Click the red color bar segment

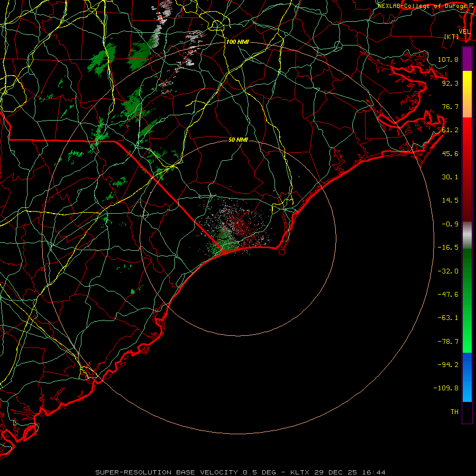point(467,169)
